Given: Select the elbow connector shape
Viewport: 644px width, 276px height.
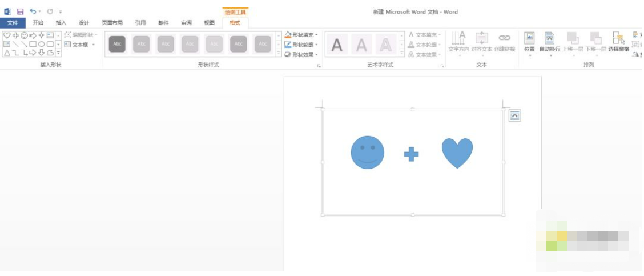Looking at the screenshot, I should point(15,53).
